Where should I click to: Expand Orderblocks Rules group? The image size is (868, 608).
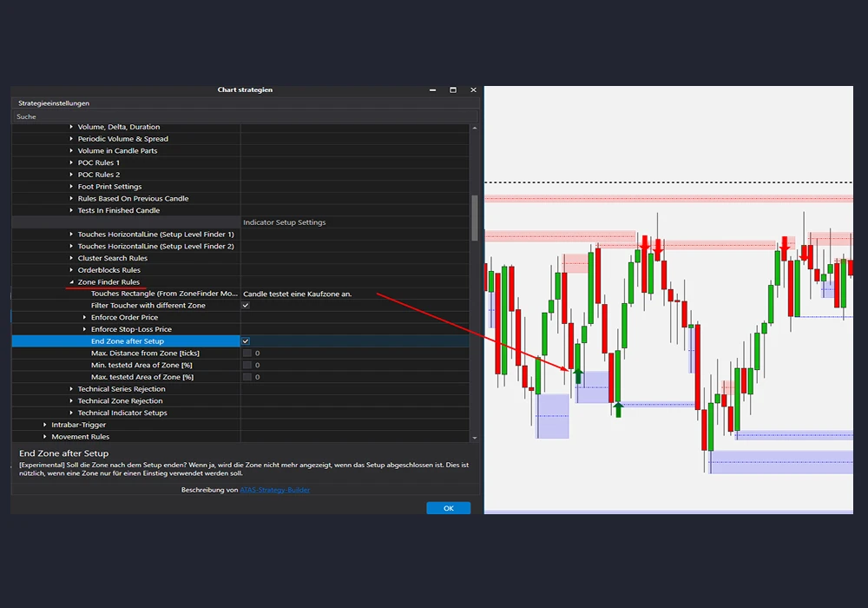pyautogui.click(x=71, y=270)
